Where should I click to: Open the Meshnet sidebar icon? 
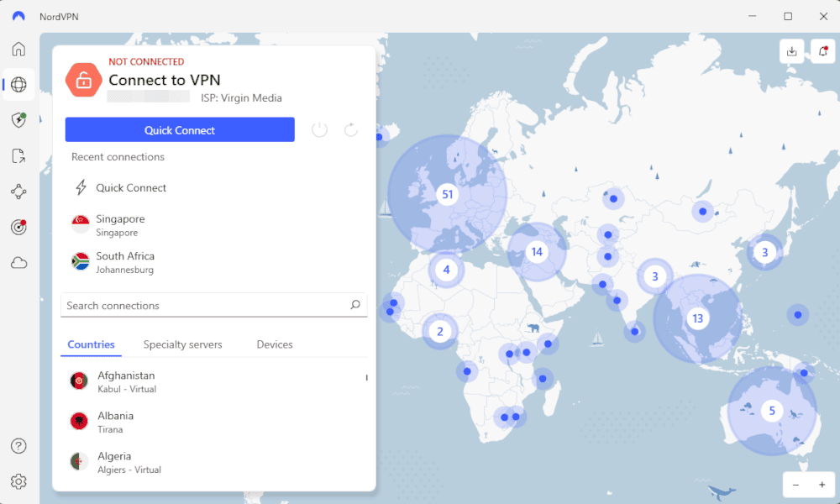tap(18, 192)
